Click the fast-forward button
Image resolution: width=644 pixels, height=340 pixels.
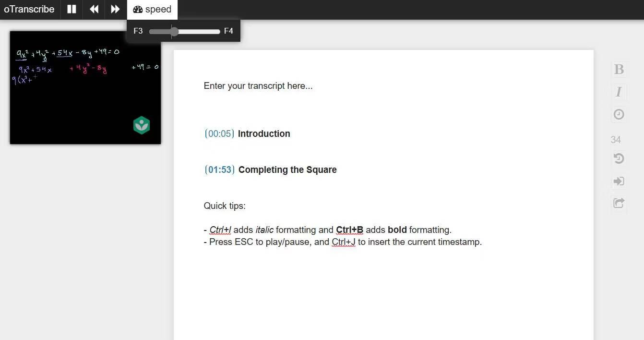(x=115, y=10)
